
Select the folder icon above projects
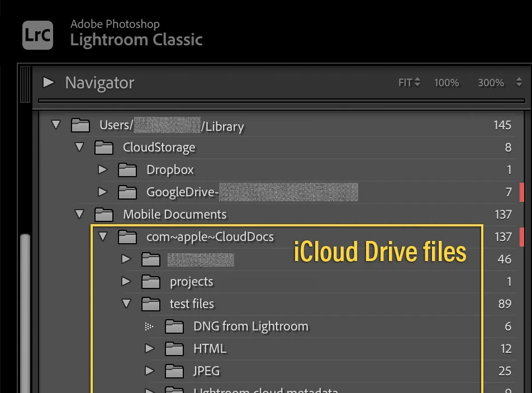[151, 259]
